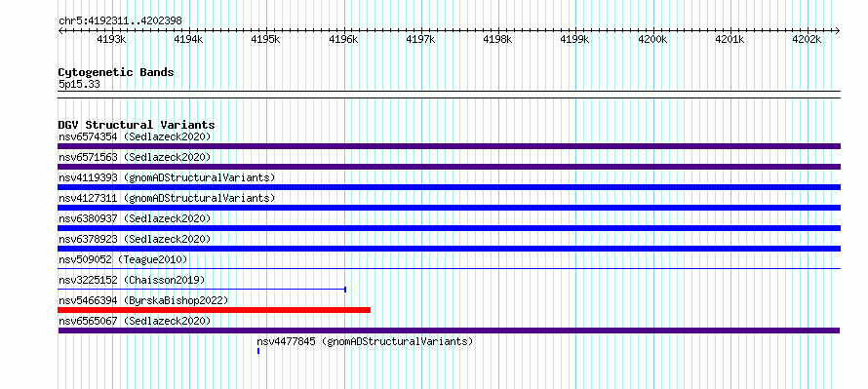Image resolution: width=868 pixels, height=389 pixels.
Task: Click the ruler's left arrowhead
Action: click(x=60, y=30)
